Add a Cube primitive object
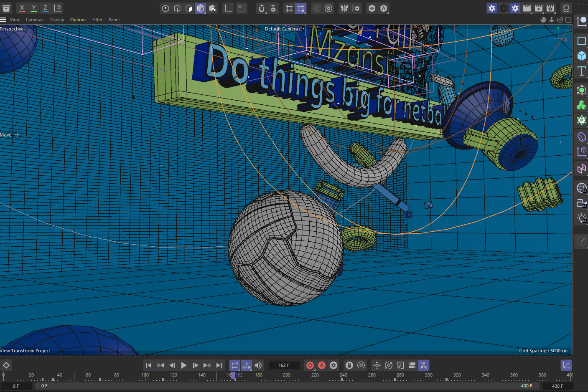The width and height of the screenshot is (588, 392). click(581, 56)
